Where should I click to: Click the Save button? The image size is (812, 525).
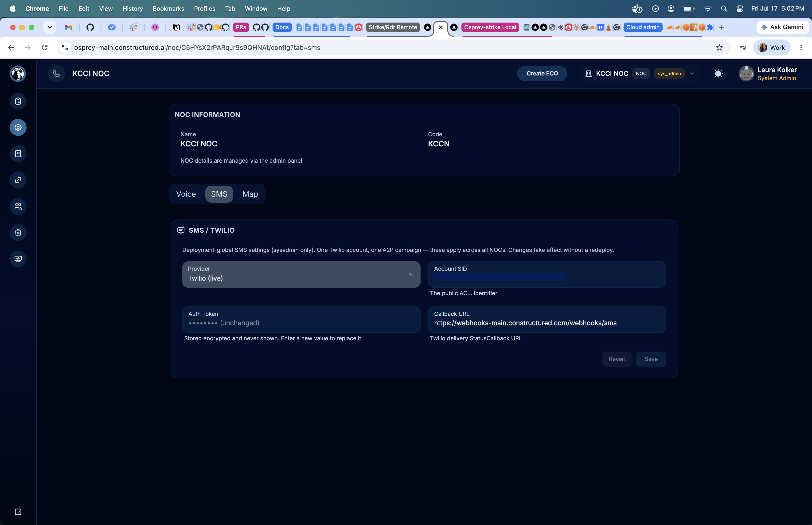651,359
